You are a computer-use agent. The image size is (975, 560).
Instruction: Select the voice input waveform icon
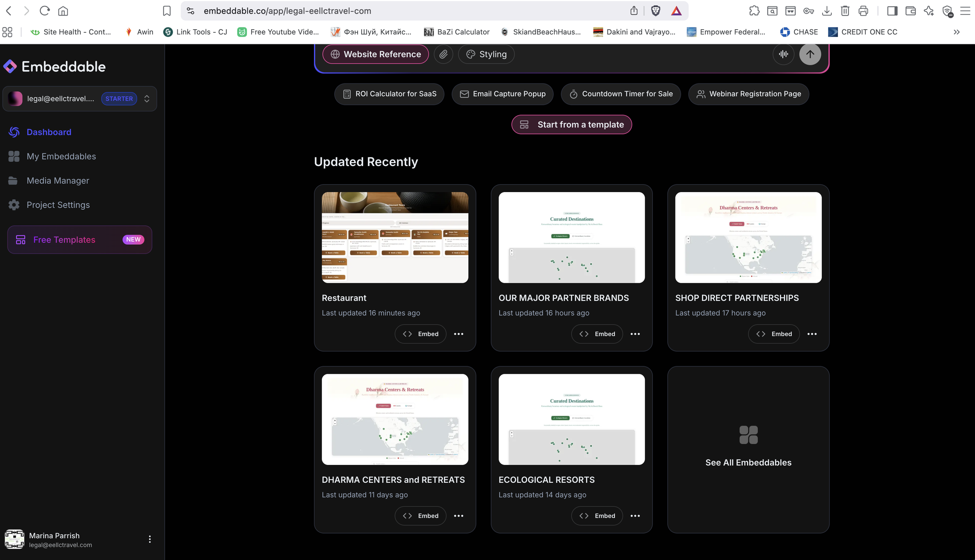(x=784, y=54)
